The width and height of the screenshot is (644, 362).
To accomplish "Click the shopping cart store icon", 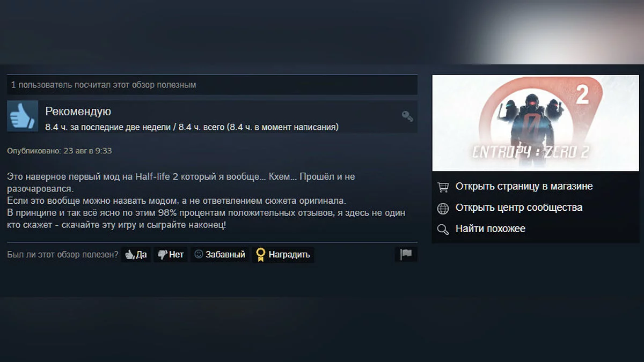I will click(x=443, y=187).
